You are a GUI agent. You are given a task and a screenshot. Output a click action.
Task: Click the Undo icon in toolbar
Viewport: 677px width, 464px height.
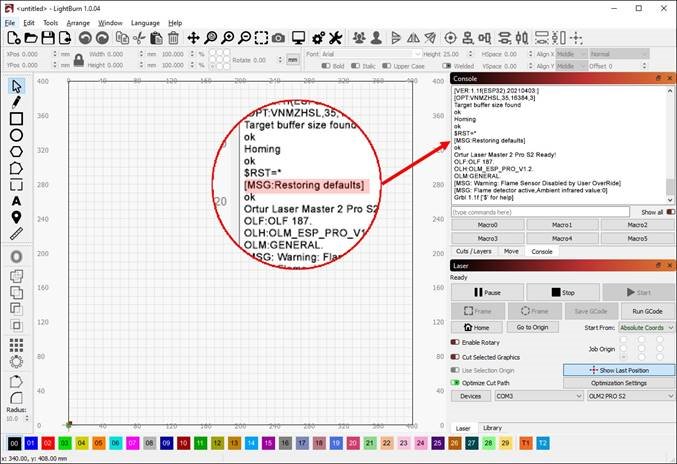[x=85, y=38]
